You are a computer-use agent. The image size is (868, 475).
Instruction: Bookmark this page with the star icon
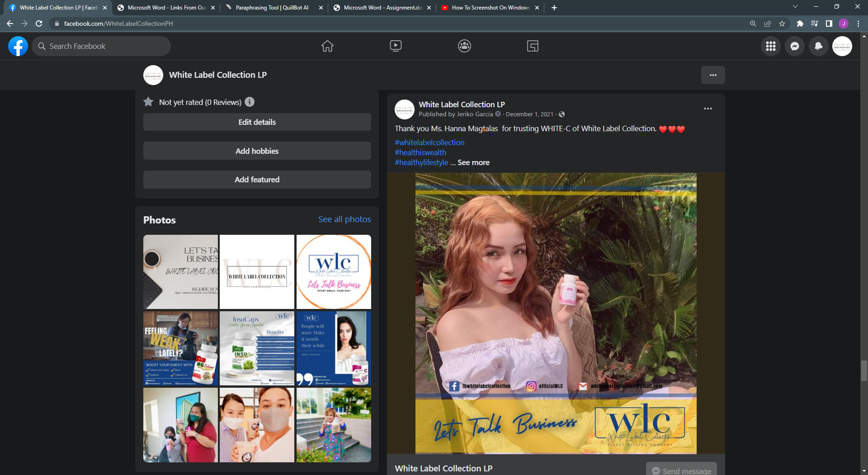coord(782,24)
